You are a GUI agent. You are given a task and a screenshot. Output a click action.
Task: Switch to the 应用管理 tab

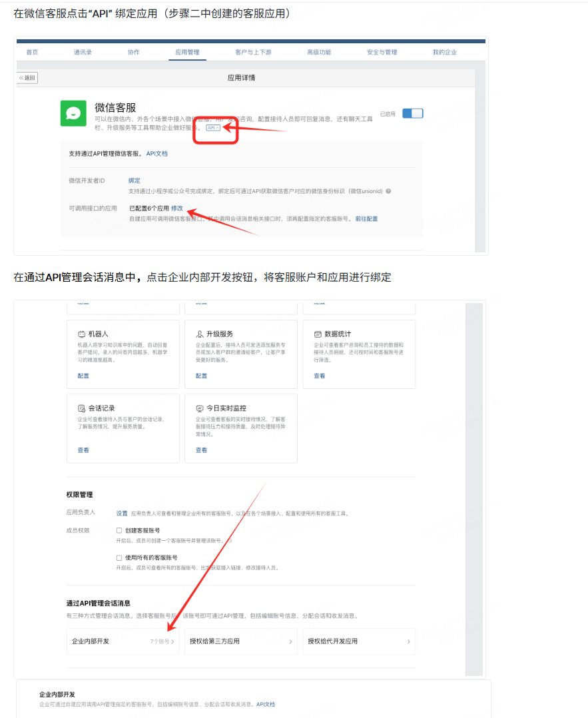coord(187,53)
